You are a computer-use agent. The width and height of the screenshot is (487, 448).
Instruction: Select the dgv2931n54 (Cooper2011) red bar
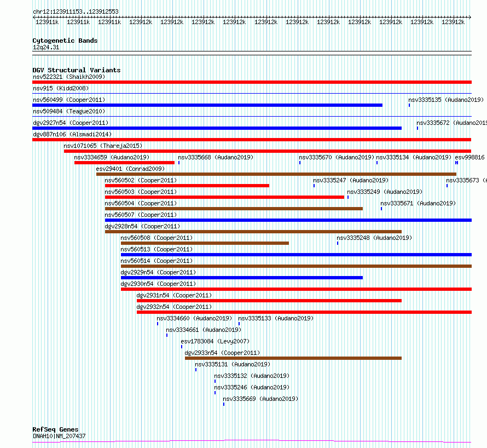[x=269, y=301]
